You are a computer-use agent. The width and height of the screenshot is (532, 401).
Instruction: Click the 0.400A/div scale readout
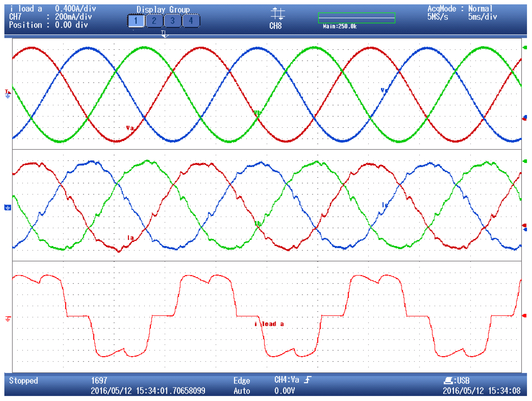click(x=75, y=9)
